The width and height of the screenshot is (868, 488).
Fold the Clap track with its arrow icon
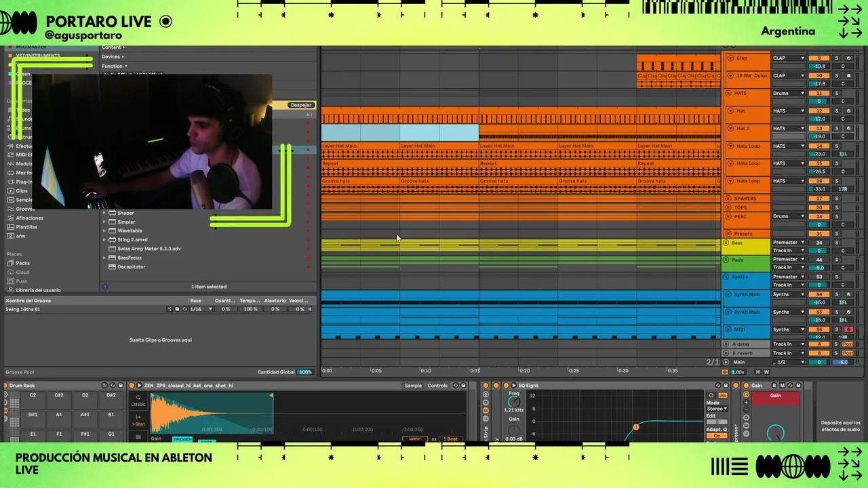pos(730,58)
